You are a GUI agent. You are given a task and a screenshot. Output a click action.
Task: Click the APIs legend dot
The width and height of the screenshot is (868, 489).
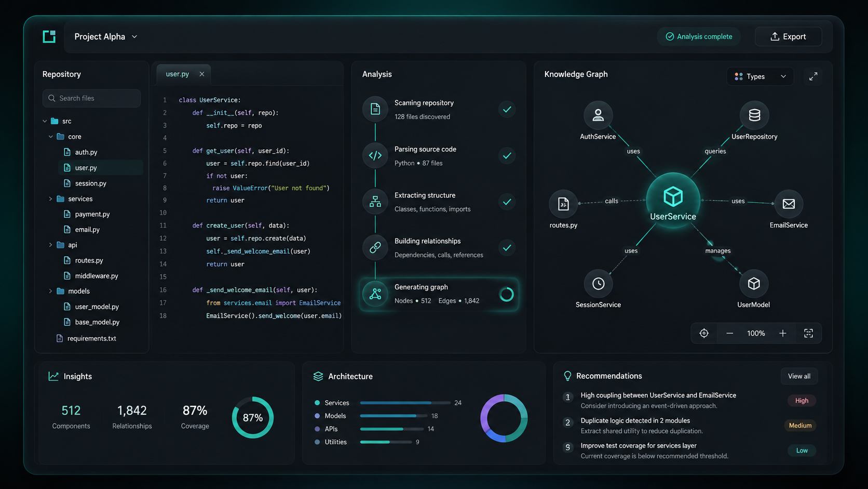[317, 429]
